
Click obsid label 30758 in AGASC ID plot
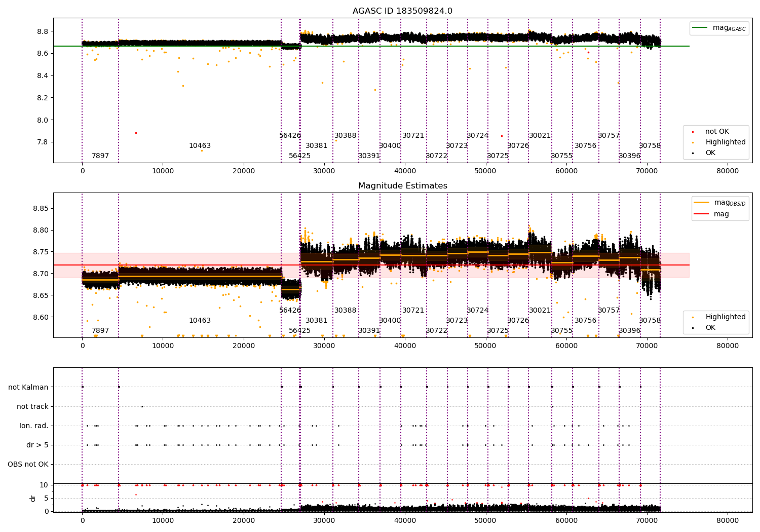(650, 145)
